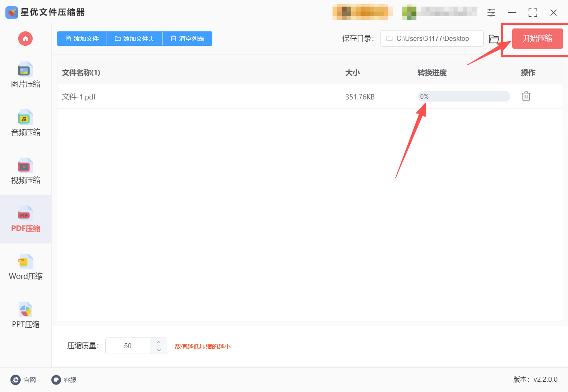Image resolution: width=568 pixels, height=392 pixels.
Task: Open the home screen via sidebar house icon
Action: 25,38
